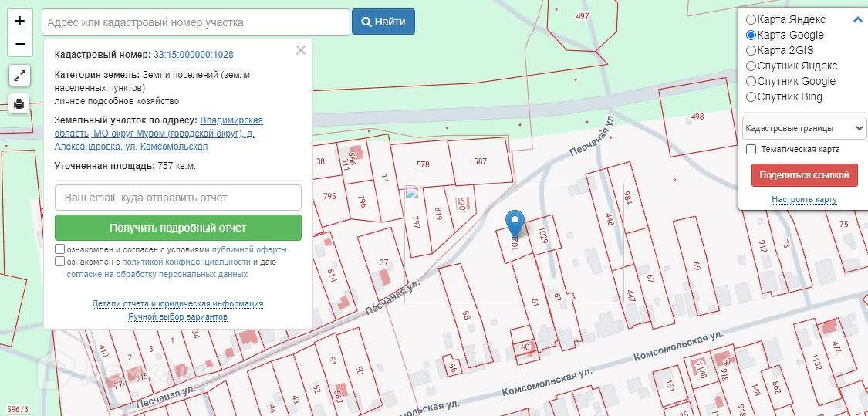Open публичной оферты link
Screen dimensions: 868x416
tap(249, 250)
